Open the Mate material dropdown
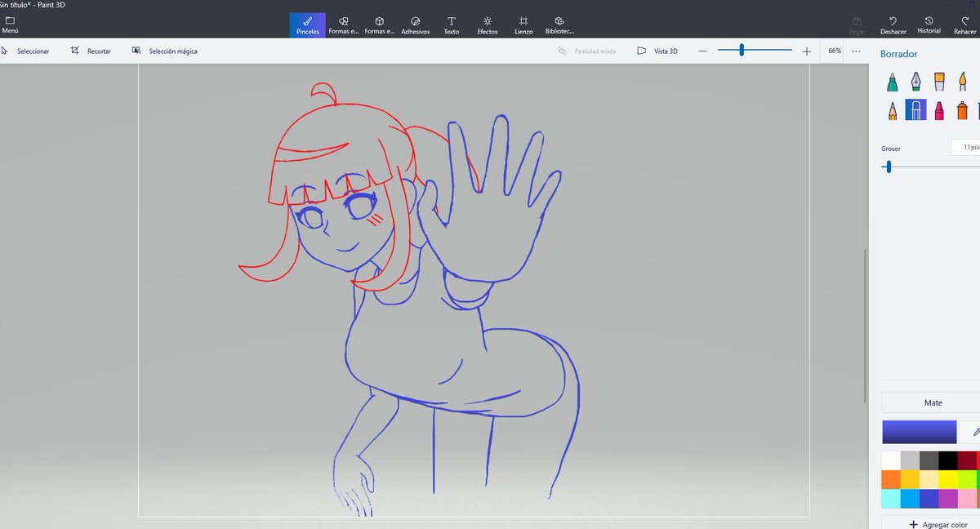 click(x=931, y=402)
